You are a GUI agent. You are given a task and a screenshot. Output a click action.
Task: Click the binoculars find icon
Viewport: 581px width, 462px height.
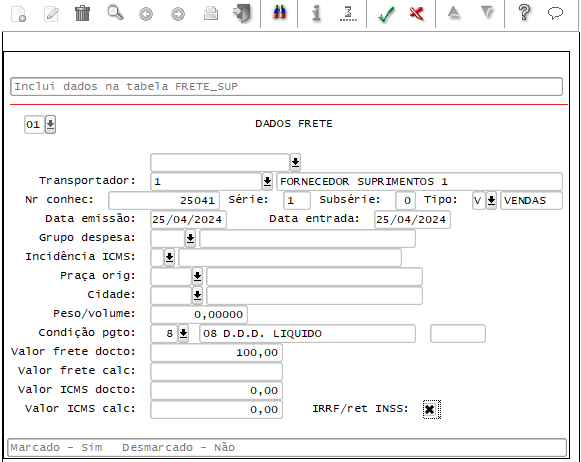(x=279, y=13)
